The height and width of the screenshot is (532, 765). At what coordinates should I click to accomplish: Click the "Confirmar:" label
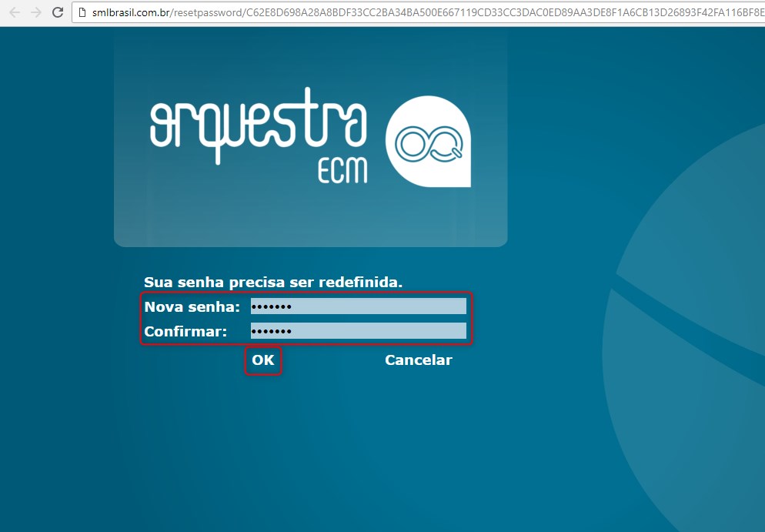(x=185, y=332)
